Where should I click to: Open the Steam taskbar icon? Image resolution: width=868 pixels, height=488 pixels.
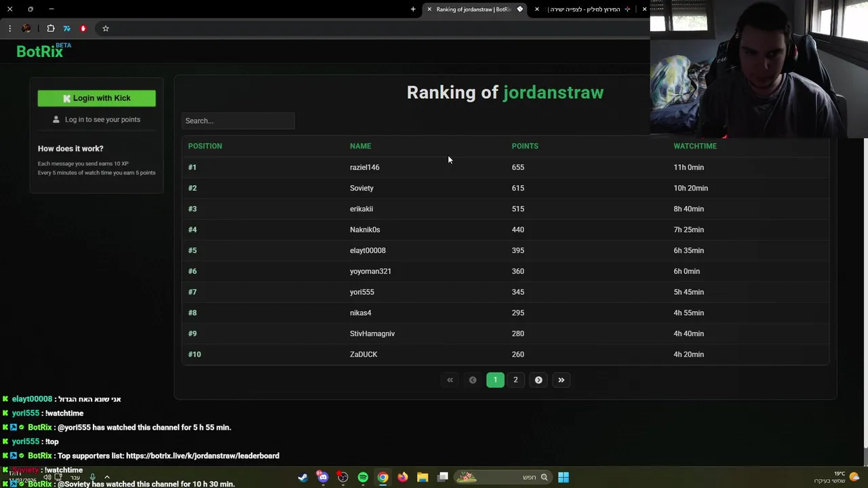point(302,477)
